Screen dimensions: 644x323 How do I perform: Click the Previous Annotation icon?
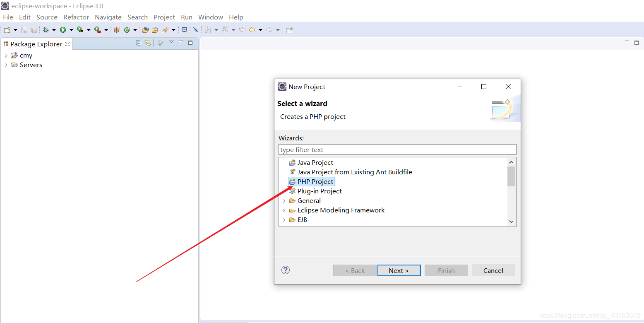tap(225, 30)
